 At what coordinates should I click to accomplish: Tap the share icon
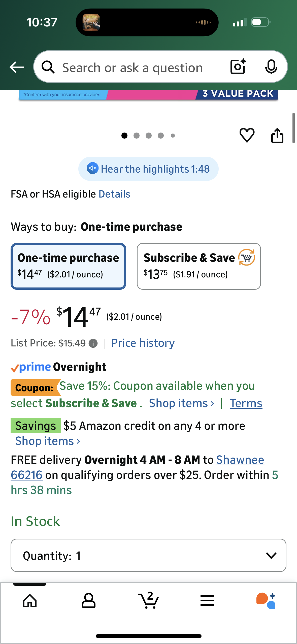(x=277, y=136)
